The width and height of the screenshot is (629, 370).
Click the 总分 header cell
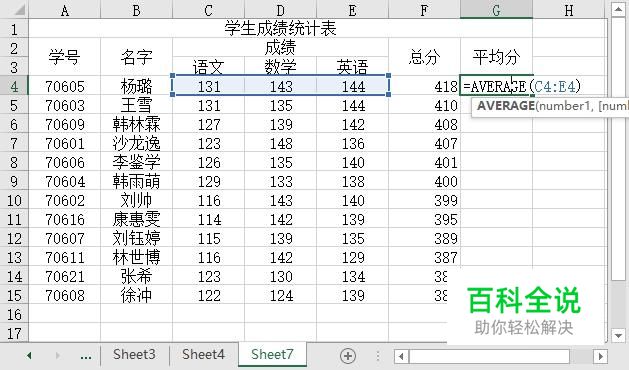click(424, 57)
